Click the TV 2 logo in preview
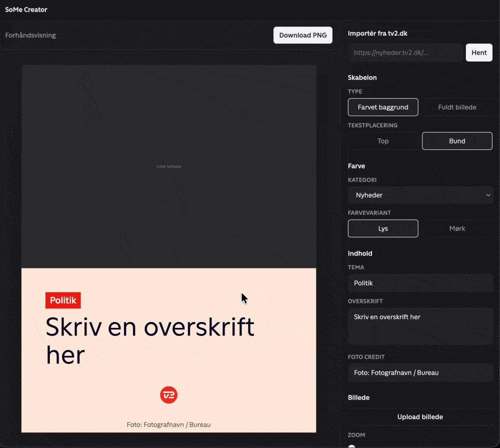 point(168,395)
